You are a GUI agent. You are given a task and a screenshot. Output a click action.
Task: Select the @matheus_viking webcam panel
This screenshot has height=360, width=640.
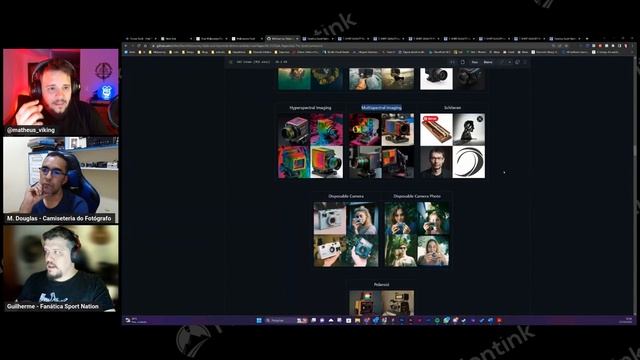(x=61, y=92)
